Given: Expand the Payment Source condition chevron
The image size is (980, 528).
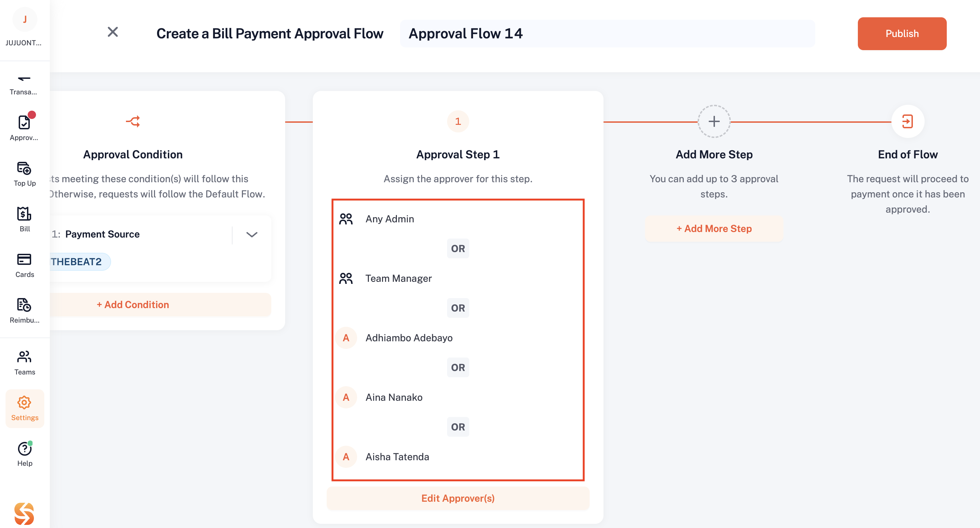Looking at the screenshot, I should click(252, 234).
